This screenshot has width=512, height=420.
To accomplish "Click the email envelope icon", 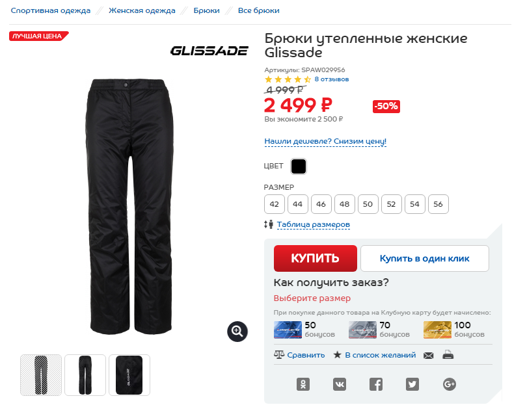I will [x=429, y=355].
